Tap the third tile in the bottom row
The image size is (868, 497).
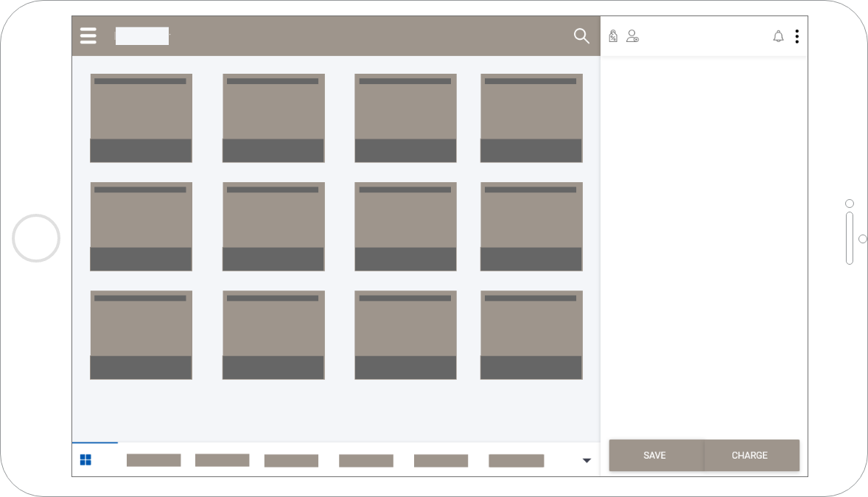405,335
